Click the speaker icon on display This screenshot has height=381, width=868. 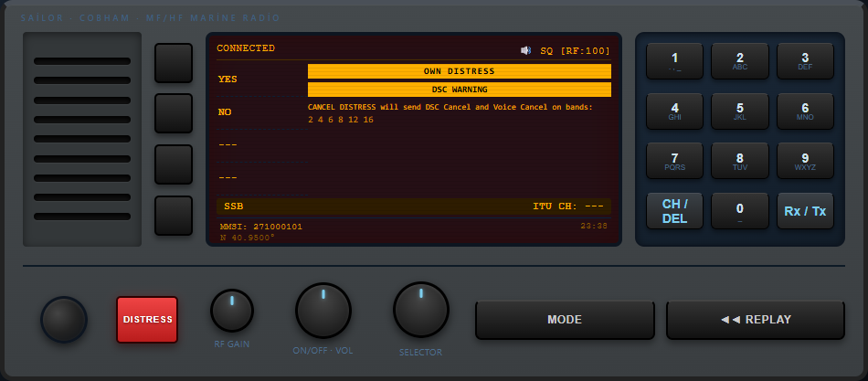[525, 51]
